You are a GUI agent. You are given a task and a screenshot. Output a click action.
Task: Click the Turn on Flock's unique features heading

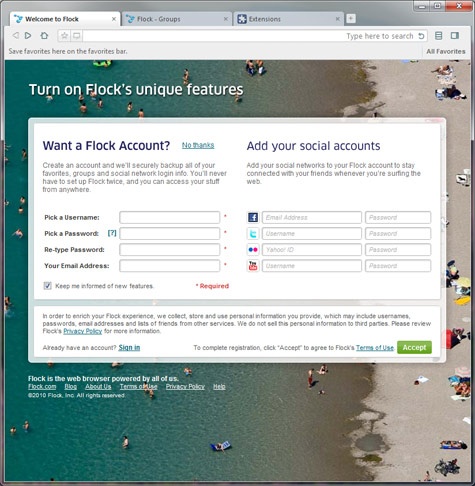(x=136, y=89)
